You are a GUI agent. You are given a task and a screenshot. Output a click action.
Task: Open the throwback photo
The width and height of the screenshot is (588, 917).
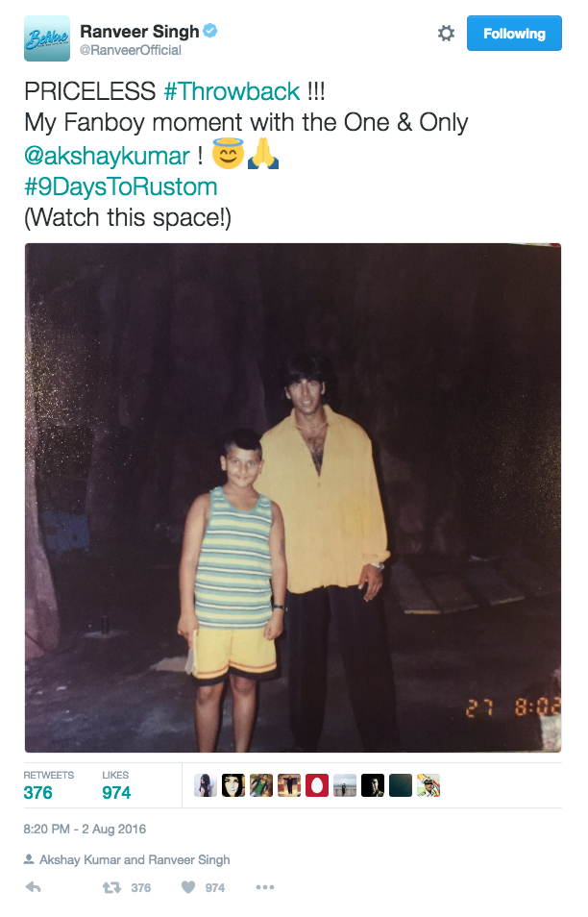(293, 498)
